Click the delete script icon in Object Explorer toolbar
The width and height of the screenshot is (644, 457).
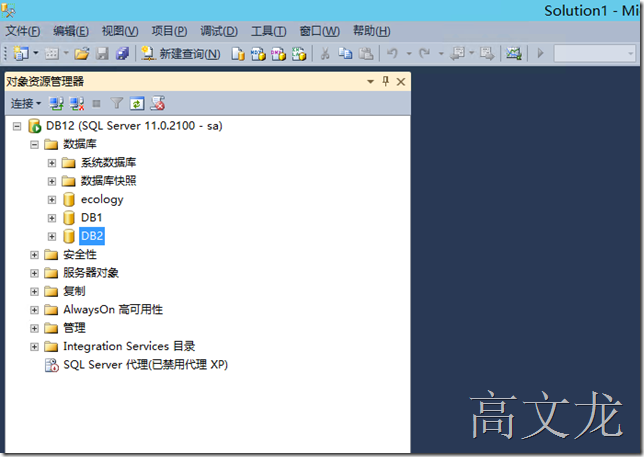point(157,103)
